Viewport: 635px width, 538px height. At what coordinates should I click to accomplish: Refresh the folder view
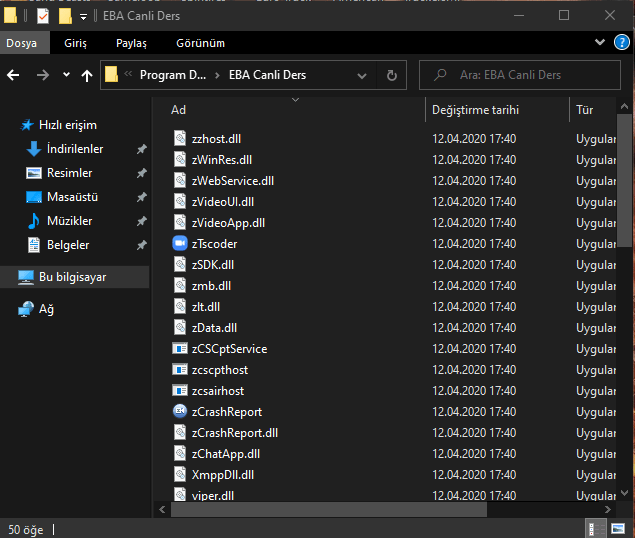coord(392,75)
